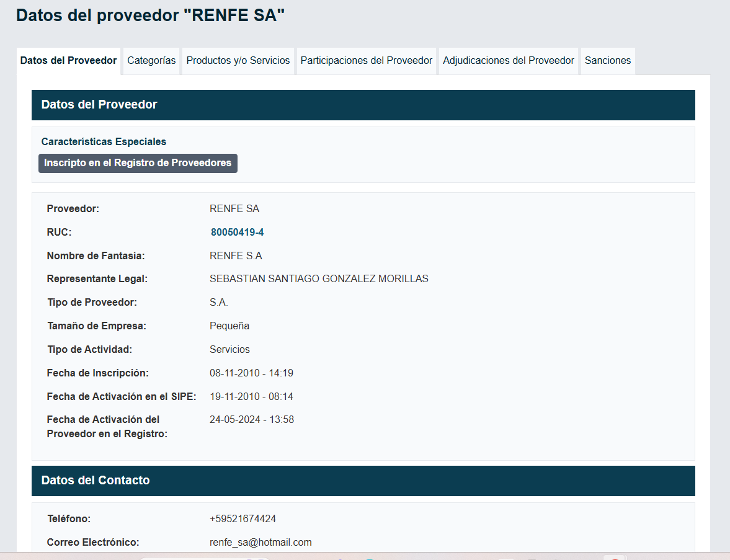730x560 pixels.
Task: Click the Fecha de Activación en el SIPE label
Action: (x=122, y=397)
